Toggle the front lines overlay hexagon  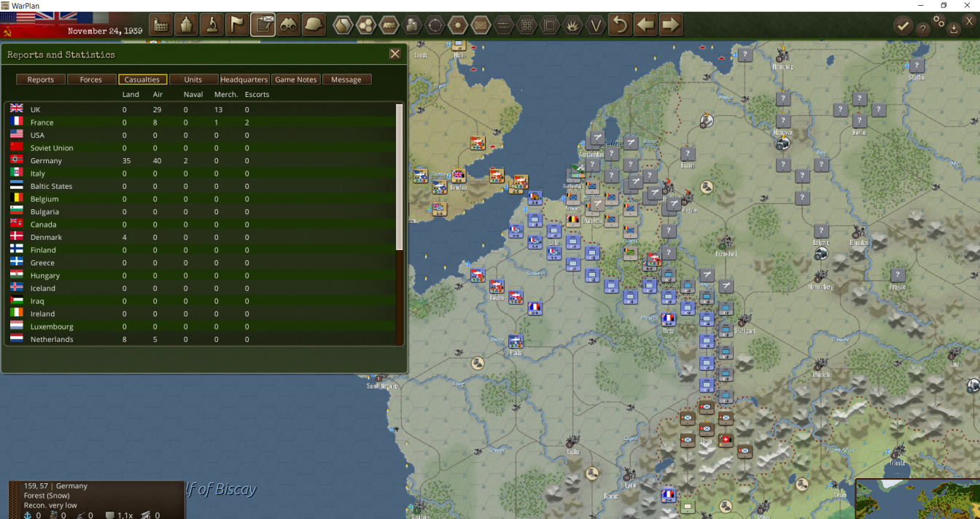tap(504, 26)
